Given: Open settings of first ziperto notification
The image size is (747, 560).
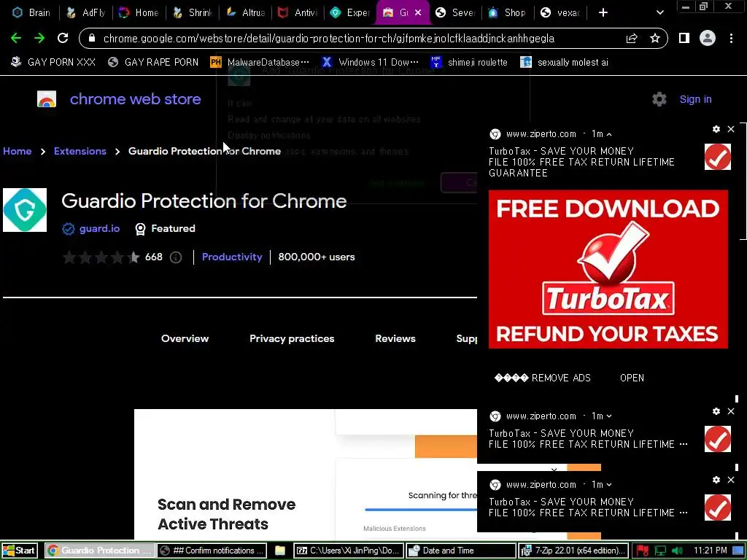Looking at the screenshot, I should 716,129.
